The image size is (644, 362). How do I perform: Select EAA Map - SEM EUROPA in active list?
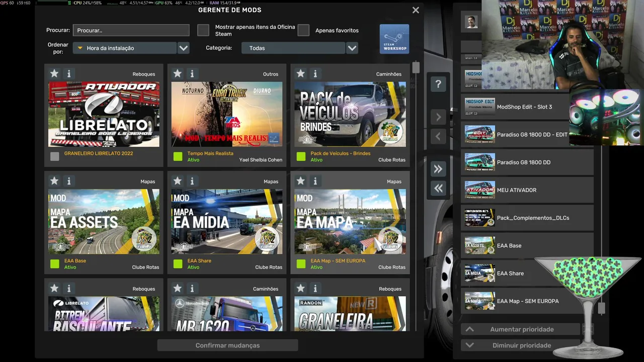tap(527, 301)
